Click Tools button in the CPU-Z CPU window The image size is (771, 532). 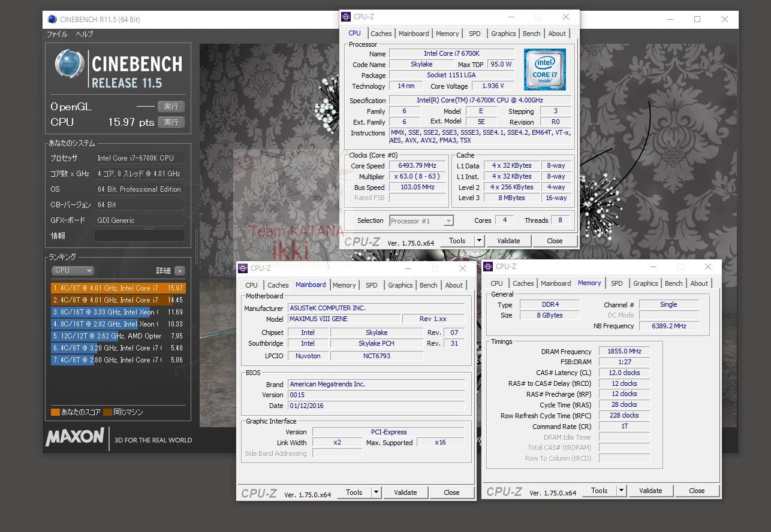(x=457, y=241)
